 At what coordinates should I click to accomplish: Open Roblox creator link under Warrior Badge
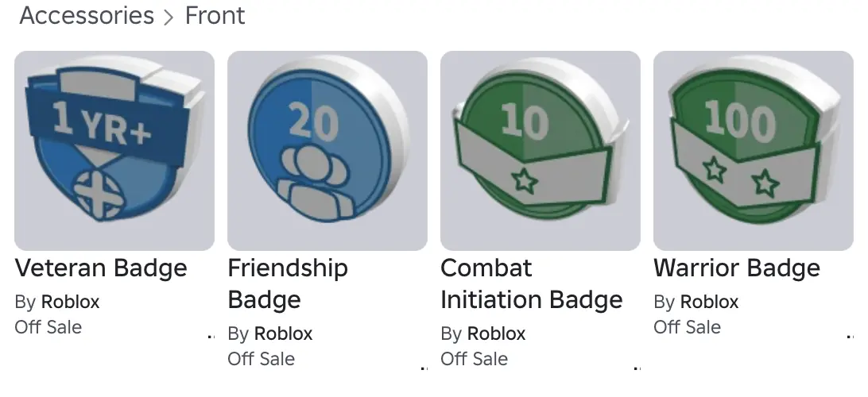(x=709, y=302)
